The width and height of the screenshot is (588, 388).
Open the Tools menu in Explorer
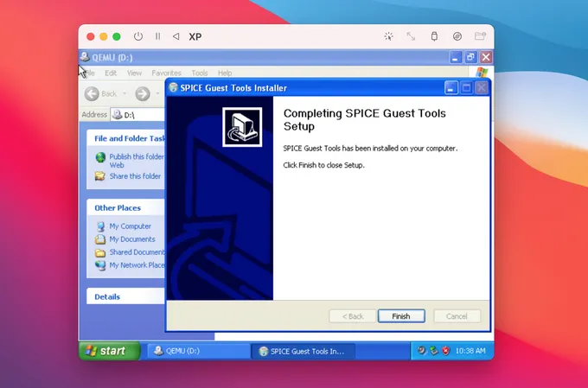(x=200, y=73)
